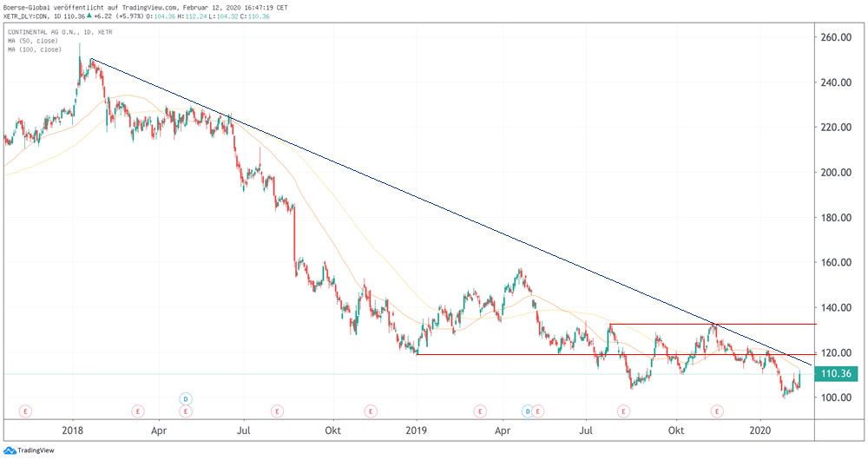This screenshot has width=868, height=460.
Task: Click the 100.00 price axis label
Action: [836, 398]
